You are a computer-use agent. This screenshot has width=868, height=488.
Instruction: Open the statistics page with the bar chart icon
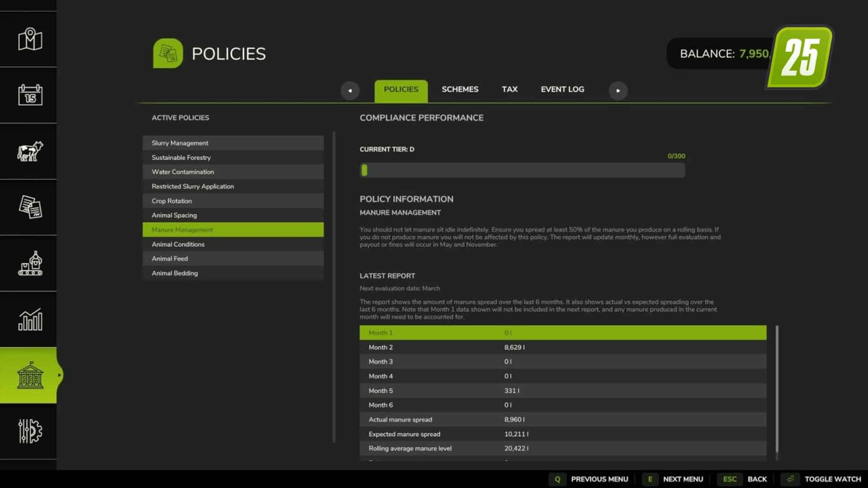point(30,319)
